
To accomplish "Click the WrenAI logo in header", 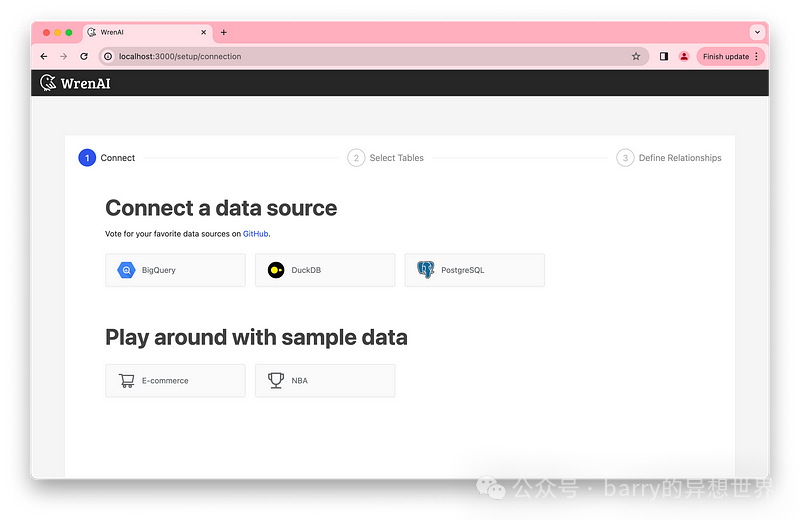I will coord(75,83).
